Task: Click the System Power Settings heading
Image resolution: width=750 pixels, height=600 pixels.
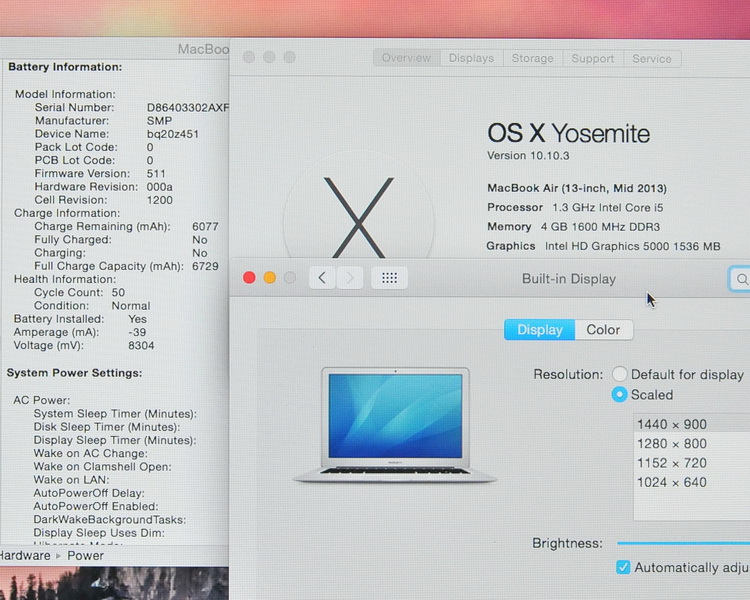Action: click(x=74, y=373)
